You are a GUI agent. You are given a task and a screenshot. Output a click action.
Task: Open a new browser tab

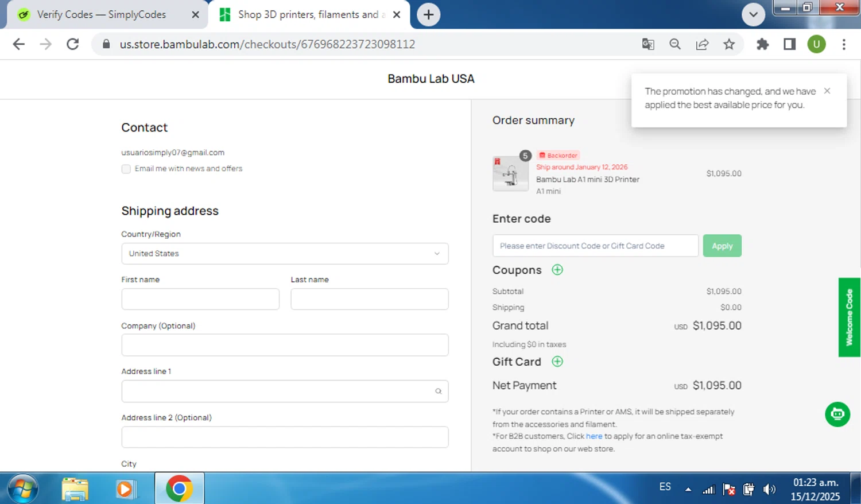tap(428, 14)
